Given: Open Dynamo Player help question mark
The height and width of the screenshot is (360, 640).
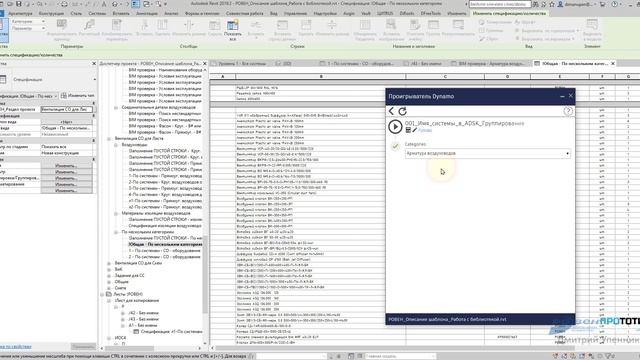Looking at the screenshot, I should coord(568,111).
